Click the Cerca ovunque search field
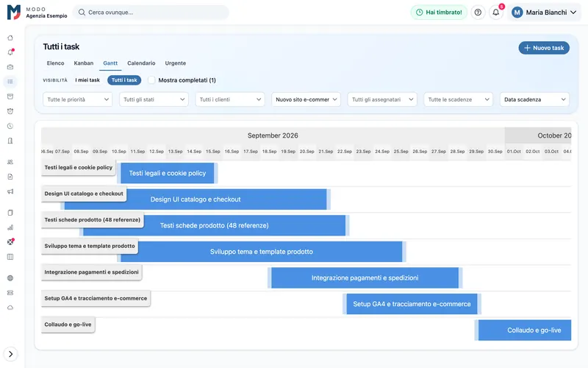This screenshot has height=368, width=588. point(151,13)
